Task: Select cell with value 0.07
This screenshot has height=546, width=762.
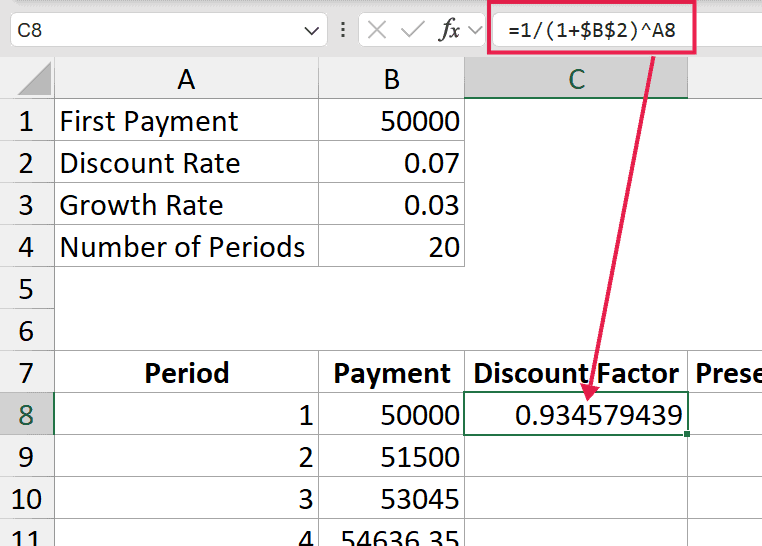Action: tap(392, 163)
